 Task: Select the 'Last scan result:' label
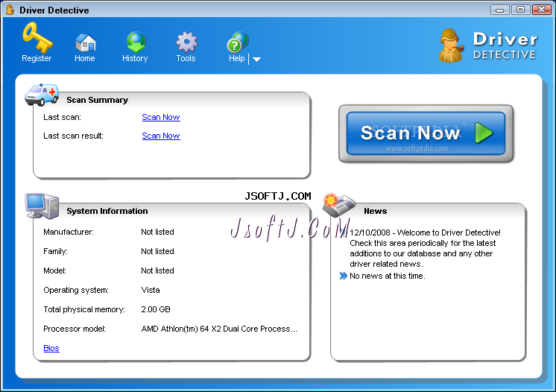coord(73,136)
